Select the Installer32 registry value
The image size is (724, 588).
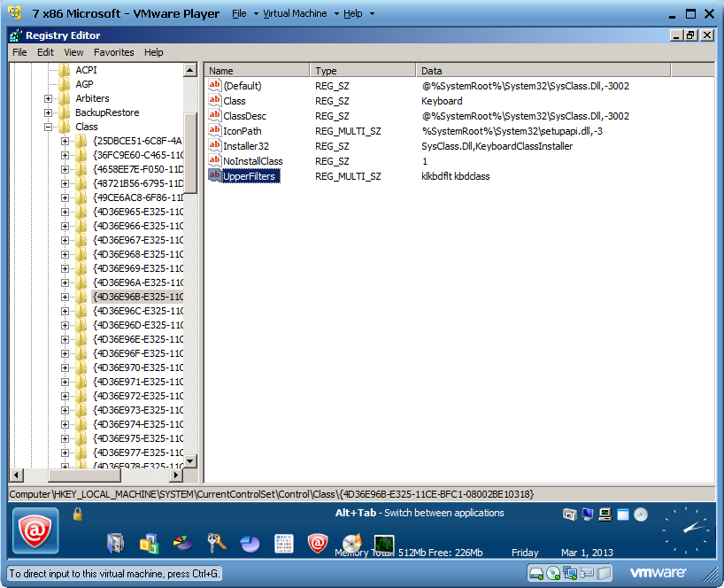click(x=246, y=146)
